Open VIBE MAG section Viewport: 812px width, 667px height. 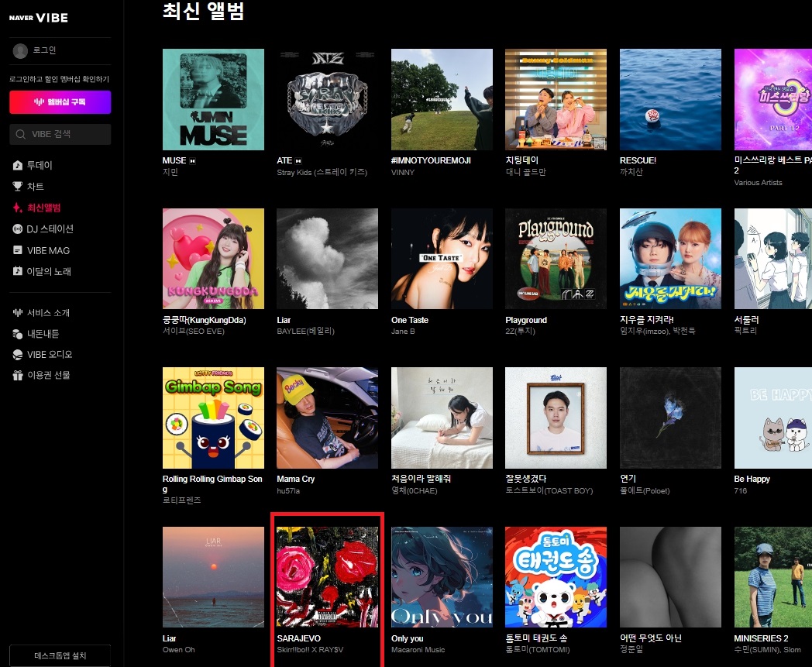tap(48, 250)
